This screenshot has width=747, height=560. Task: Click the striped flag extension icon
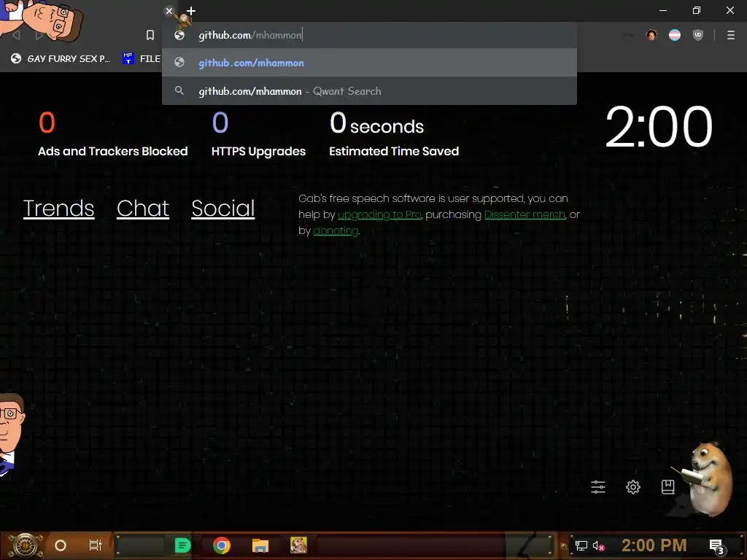coord(675,35)
